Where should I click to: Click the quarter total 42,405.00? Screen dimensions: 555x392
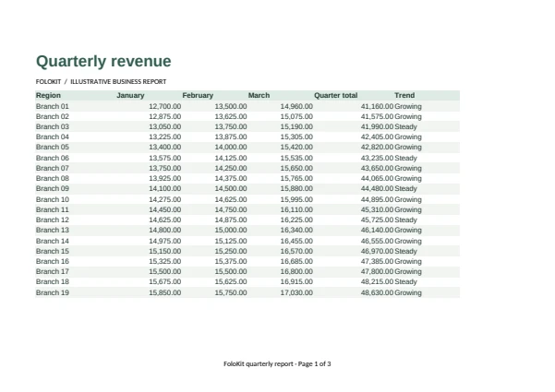(377, 137)
